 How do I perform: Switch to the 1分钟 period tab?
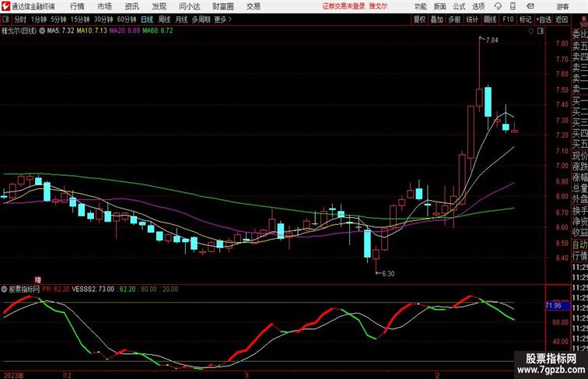pos(39,19)
